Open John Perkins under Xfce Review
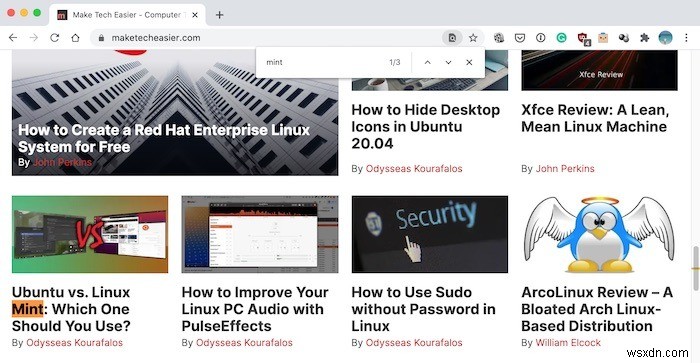700x363 pixels. [565, 169]
